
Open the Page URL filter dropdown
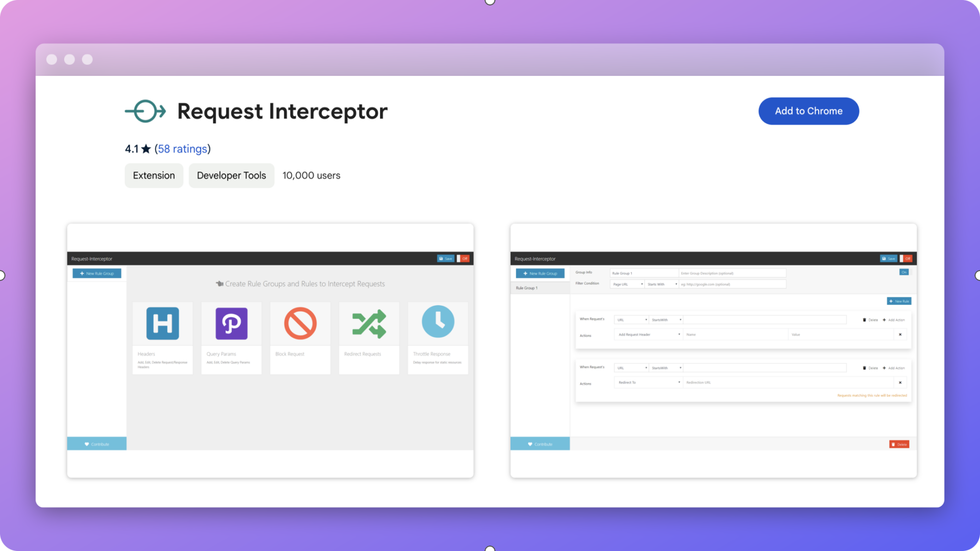click(x=627, y=284)
